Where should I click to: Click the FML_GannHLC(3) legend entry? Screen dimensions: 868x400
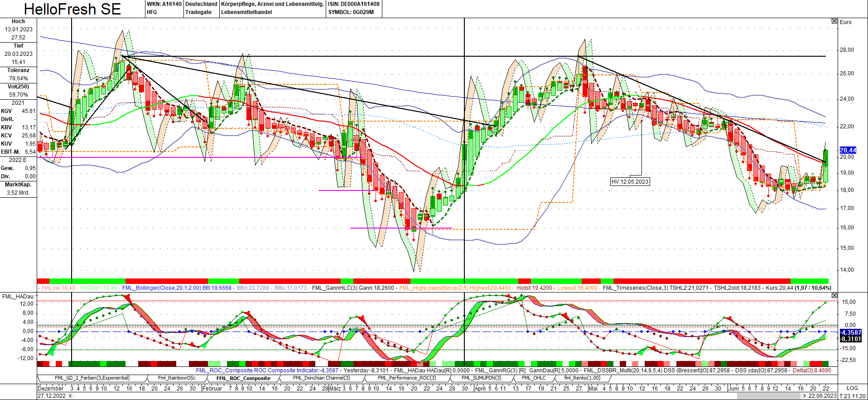click(x=335, y=288)
